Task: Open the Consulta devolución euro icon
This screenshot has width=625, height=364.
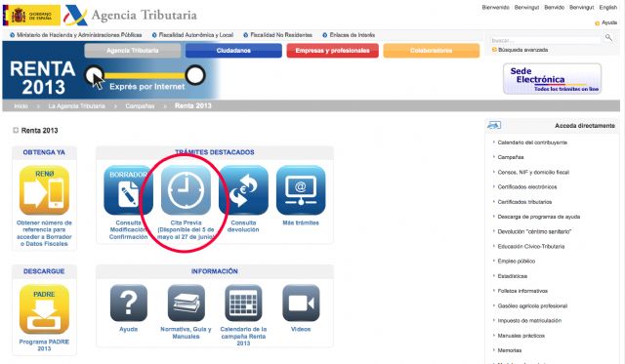Action: 243,190
